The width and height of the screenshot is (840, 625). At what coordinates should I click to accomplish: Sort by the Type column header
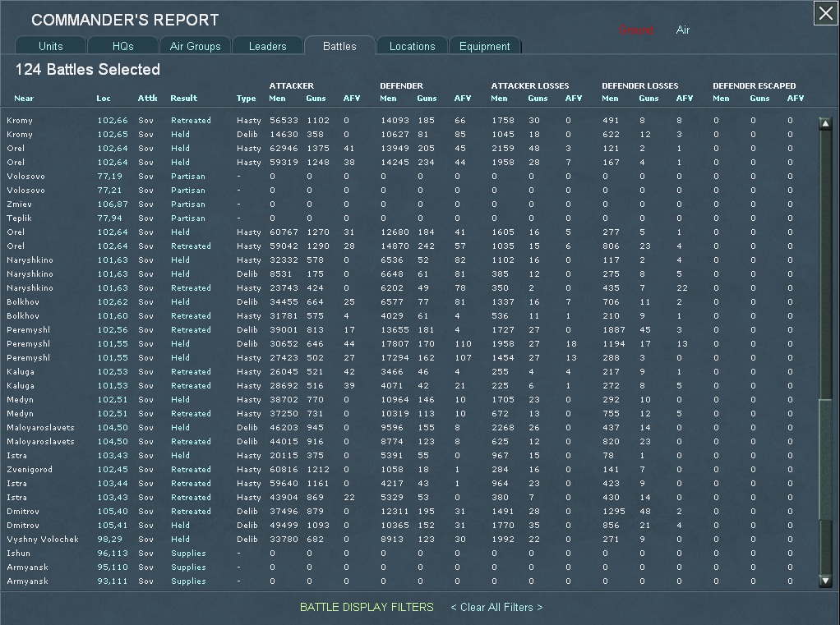coord(246,98)
